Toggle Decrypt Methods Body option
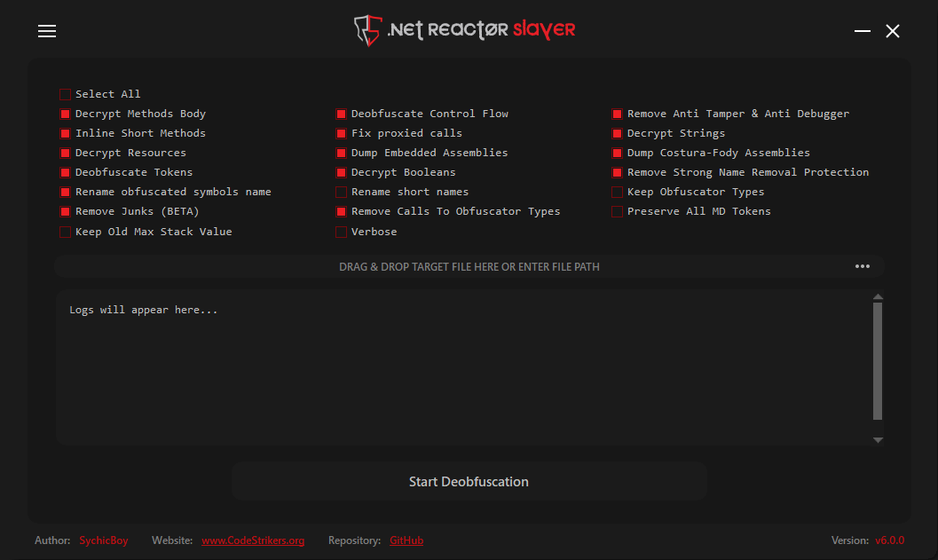This screenshot has width=938, height=560. 65,114
